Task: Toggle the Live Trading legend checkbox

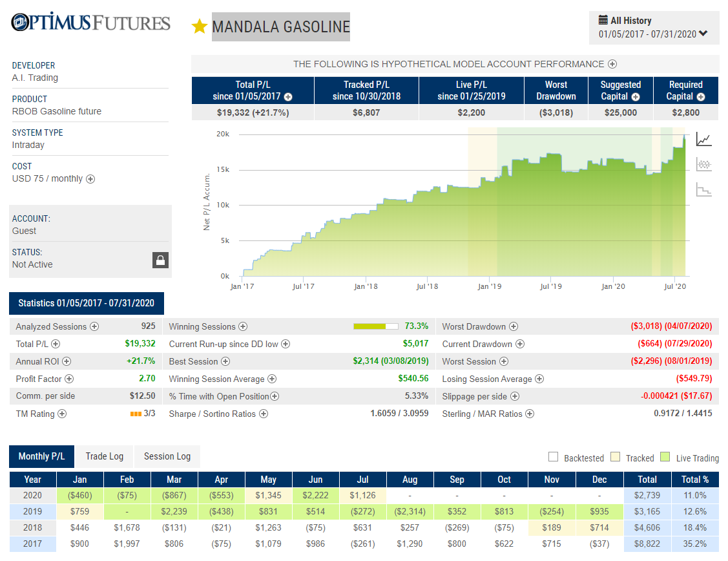Action: 665,457
